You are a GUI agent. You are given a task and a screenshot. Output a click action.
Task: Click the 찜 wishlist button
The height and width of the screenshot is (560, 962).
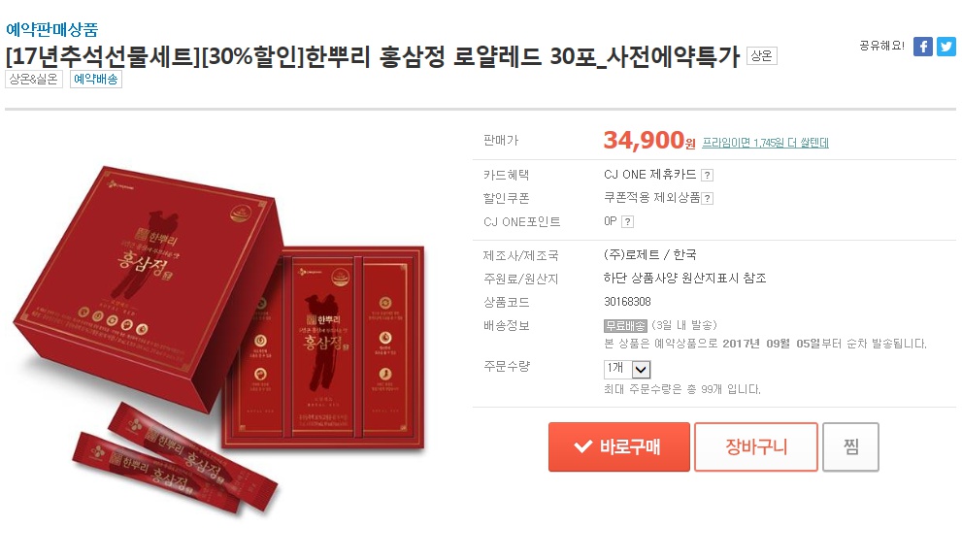point(851,446)
